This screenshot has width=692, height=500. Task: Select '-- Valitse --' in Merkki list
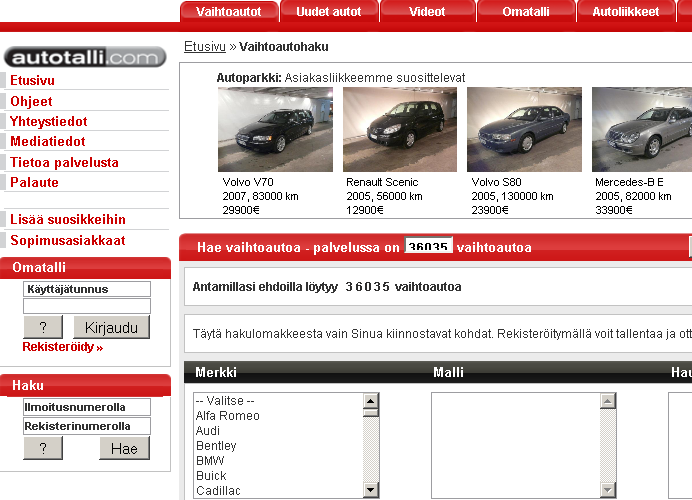click(x=278, y=401)
